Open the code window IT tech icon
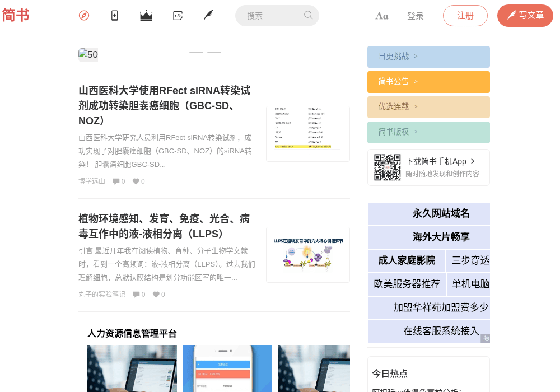This screenshot has height=392, width=560. pos(178,16)
